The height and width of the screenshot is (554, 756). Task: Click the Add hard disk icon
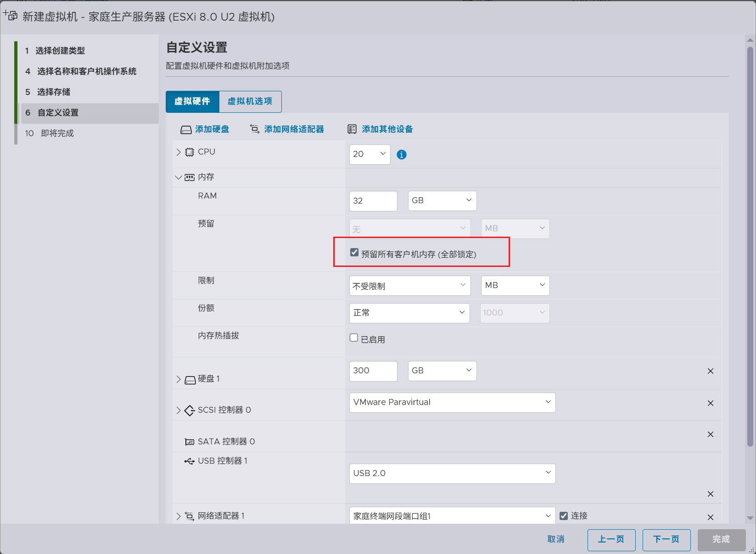(x=186, y=130)
